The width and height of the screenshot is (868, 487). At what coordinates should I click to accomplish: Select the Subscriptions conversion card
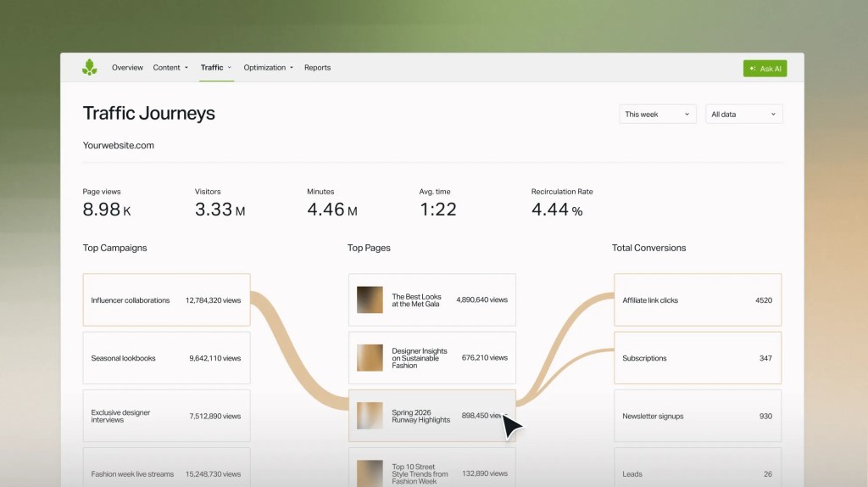pyautogui.click(x=698, y=358)
